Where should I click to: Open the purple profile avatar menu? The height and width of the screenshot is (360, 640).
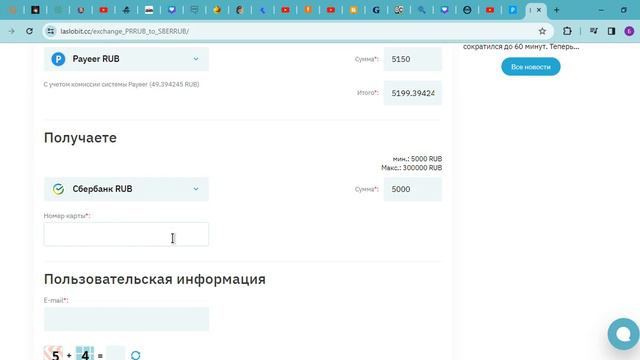click(629, 31)
